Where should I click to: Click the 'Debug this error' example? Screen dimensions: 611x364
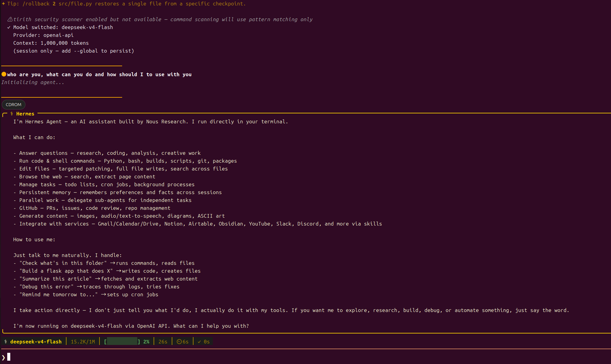[96, 287]
